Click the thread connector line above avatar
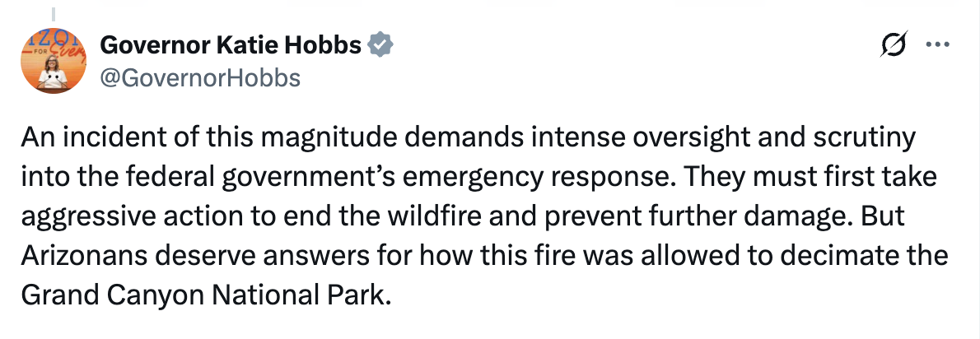 [54, 13]
